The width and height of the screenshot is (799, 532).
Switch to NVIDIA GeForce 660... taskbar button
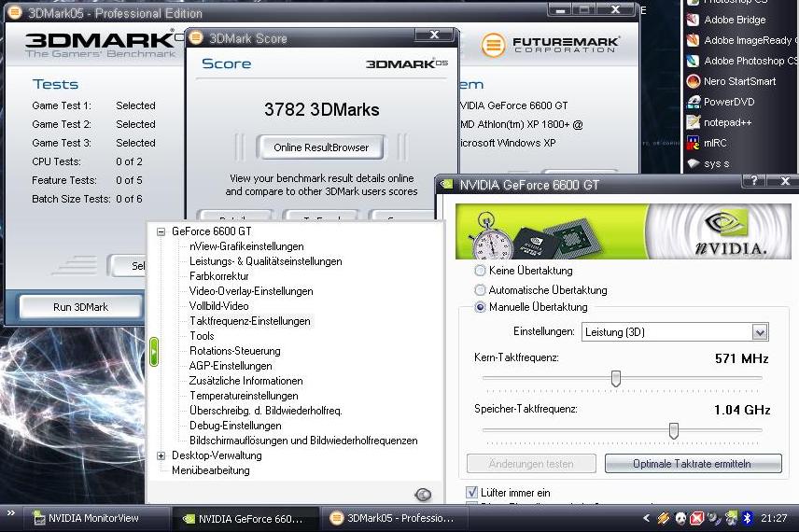pyautogui.click(x=245, y=519)
